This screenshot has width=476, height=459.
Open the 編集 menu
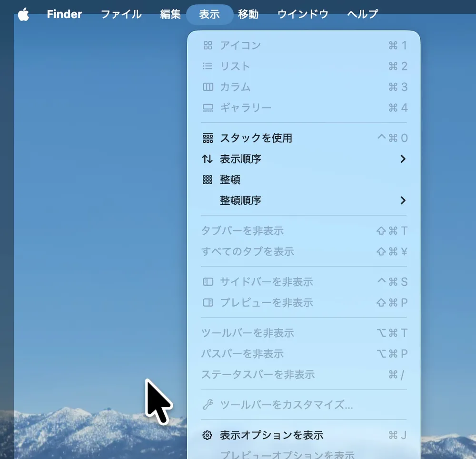click(170, 14)
